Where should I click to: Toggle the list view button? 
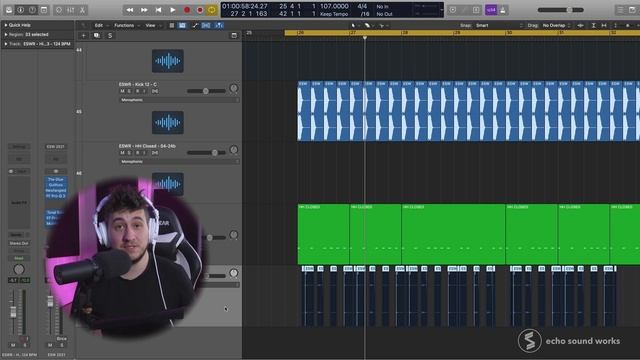182,25
